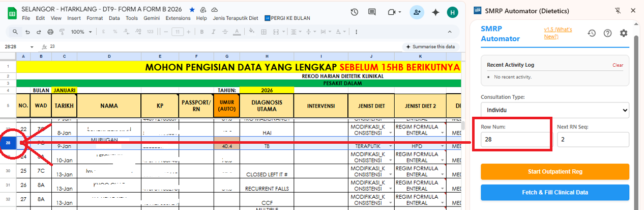
Task: Click Start Outpatient Reg button
Action: pos(554,171)
